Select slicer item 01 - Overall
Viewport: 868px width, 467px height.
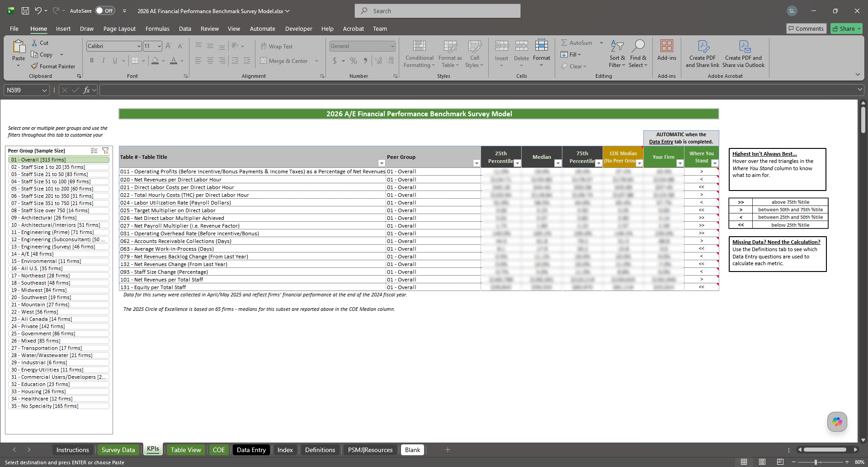(x=59, y=160)
